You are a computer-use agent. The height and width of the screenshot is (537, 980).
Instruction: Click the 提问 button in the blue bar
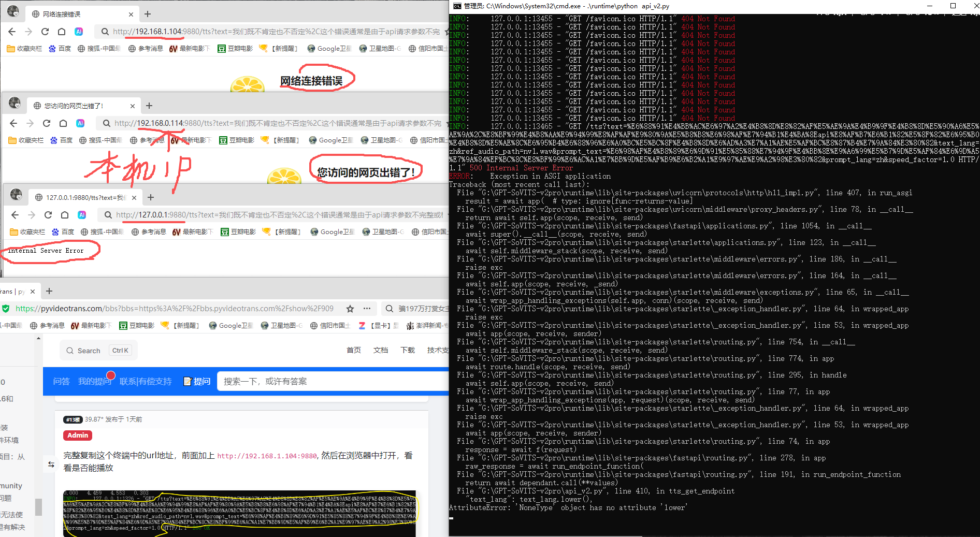197,382
